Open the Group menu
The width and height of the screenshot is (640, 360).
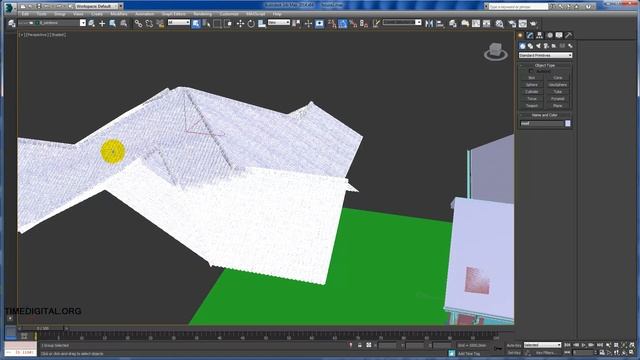(x=60, y=14)
